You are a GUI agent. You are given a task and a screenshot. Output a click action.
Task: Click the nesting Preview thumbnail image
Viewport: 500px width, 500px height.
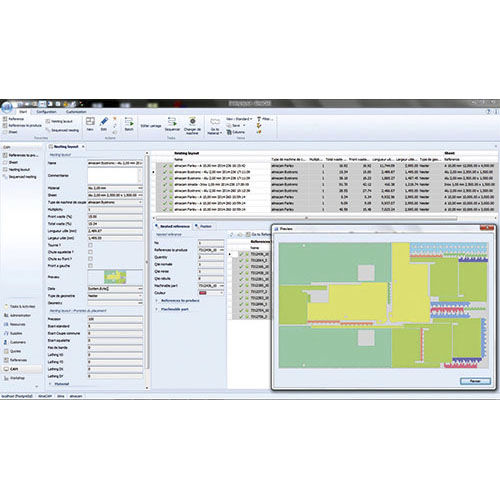[x=115, y=277]
